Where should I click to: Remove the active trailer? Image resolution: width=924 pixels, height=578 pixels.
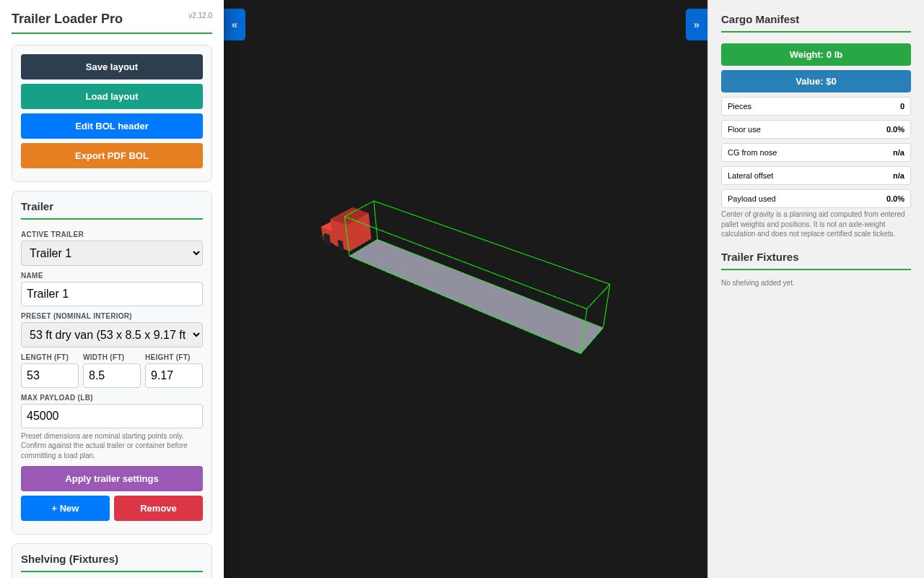point(158,508)
